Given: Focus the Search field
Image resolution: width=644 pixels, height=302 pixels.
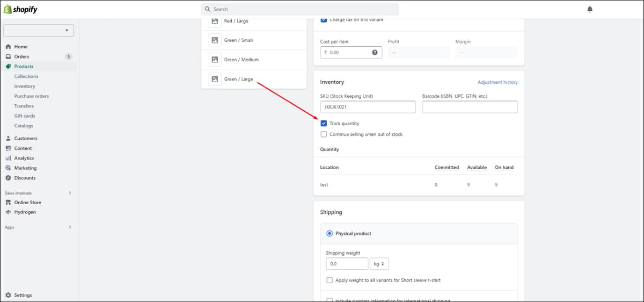Looking at the screenshot, I should tap(300, 9).
